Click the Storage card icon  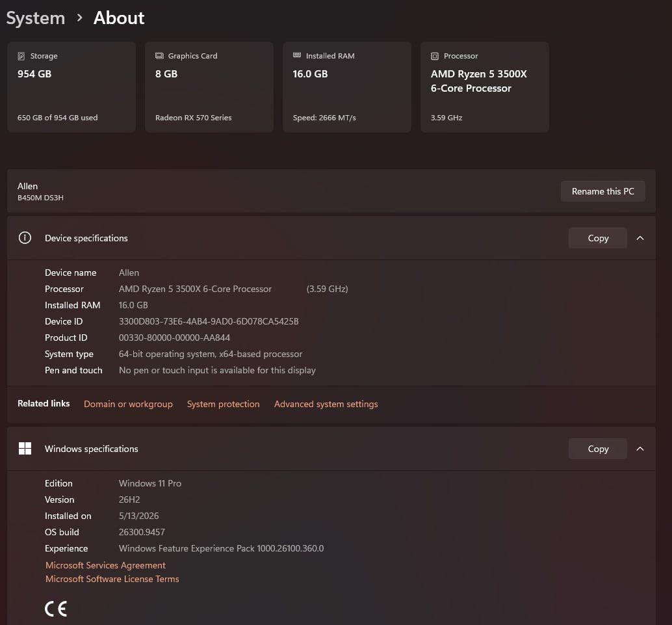click(21, 56)
